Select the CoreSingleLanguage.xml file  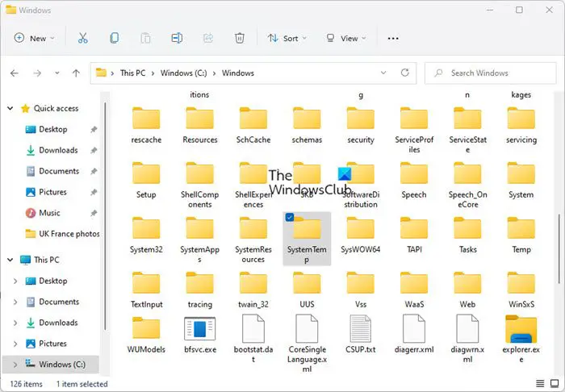coord(307,344)
